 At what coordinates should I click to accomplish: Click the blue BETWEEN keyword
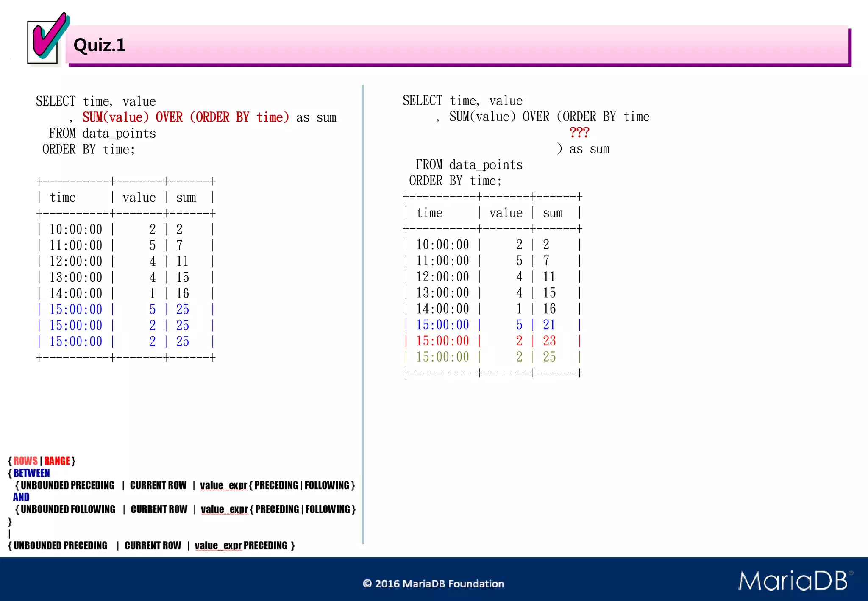click(31, 473)
